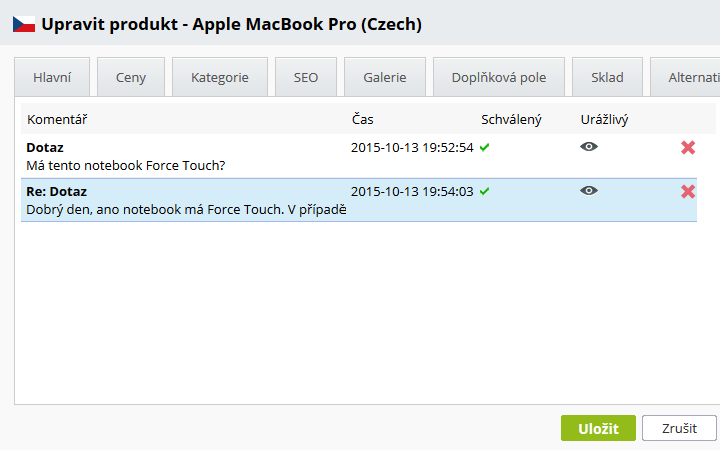This screenshot has width=720, height=450.
Task: Go to the Galerie tab
Action: (x=385, y=77)
